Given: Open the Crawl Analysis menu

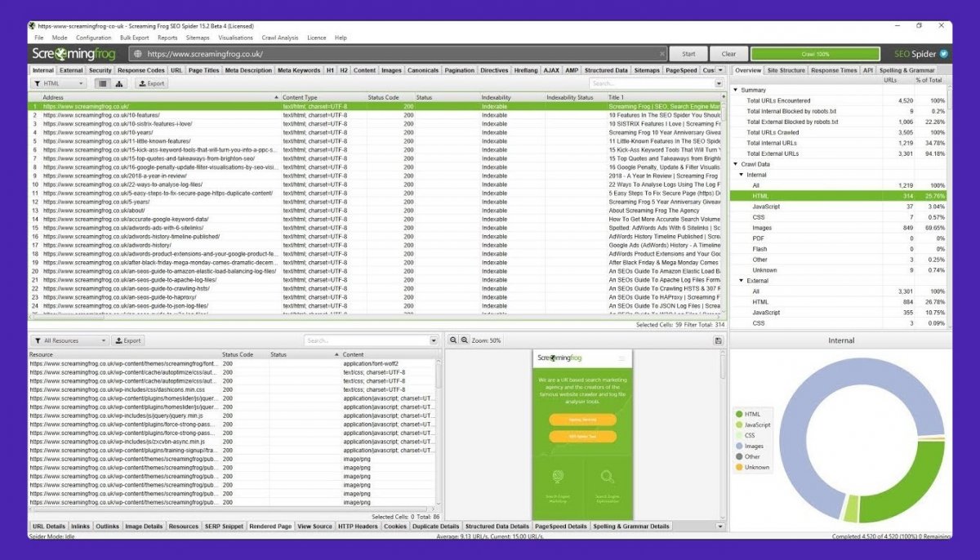Looking at the screenshot, I should tap(280, 38).
